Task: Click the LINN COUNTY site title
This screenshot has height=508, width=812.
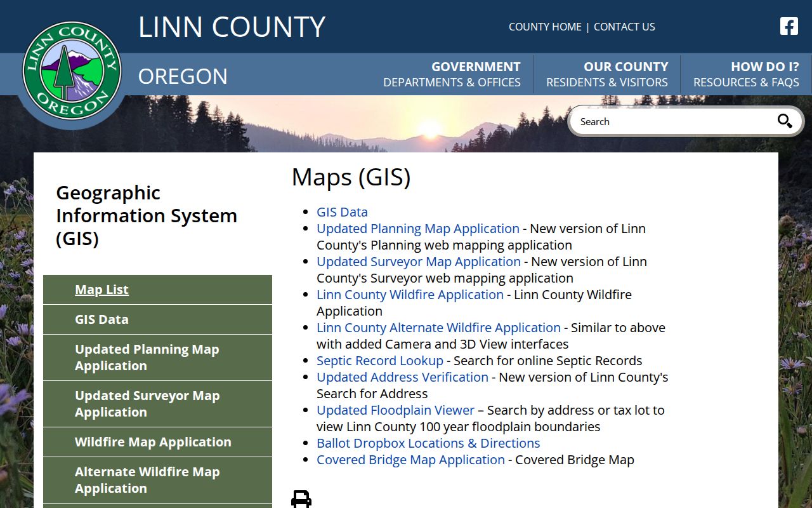Action: tap(232, 27)
